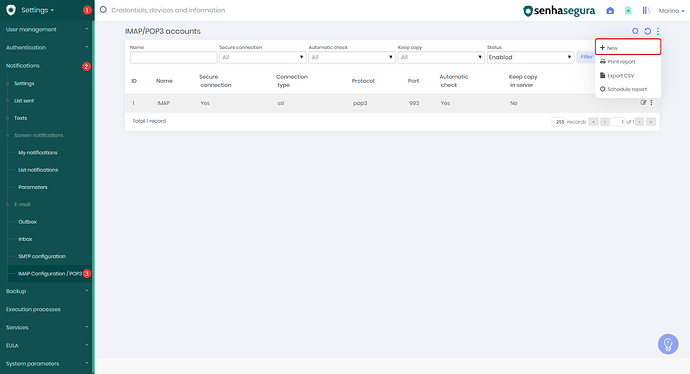Click the senhasegura brand logo

pyautogui.click(x=559, y=11)
